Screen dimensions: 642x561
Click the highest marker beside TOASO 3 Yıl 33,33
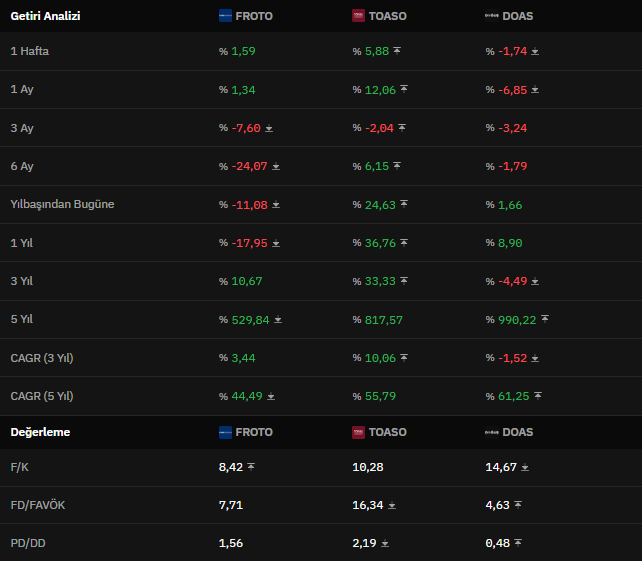(x=404, y=281)
